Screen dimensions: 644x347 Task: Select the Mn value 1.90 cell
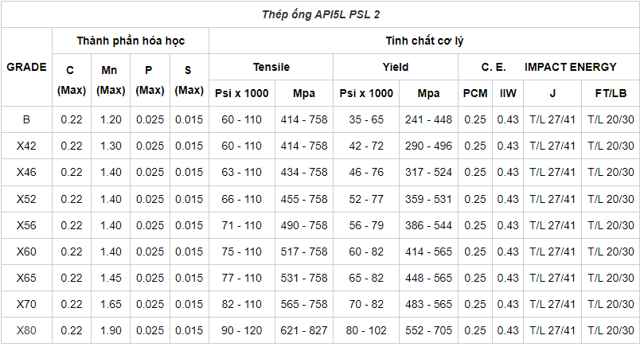(111, 330)
